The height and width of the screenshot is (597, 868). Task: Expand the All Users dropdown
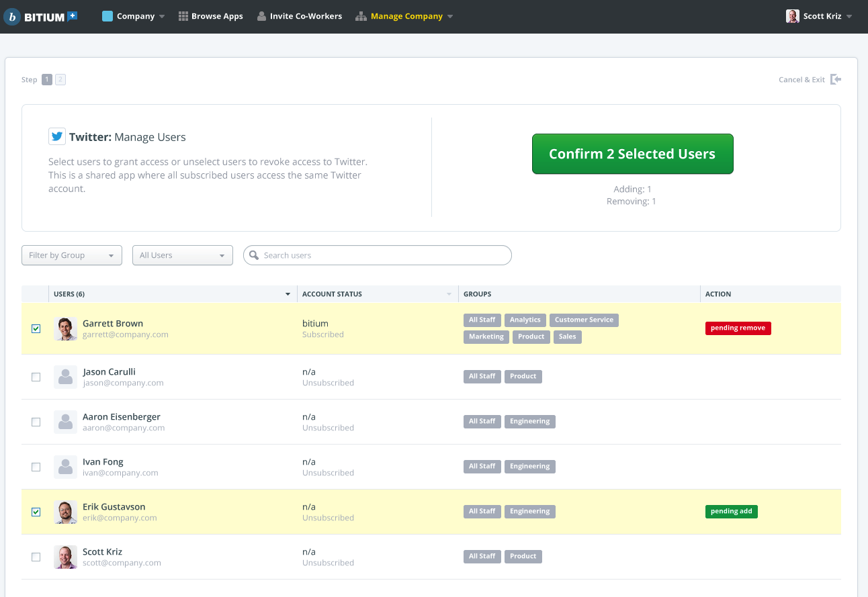tap(182, 255)
